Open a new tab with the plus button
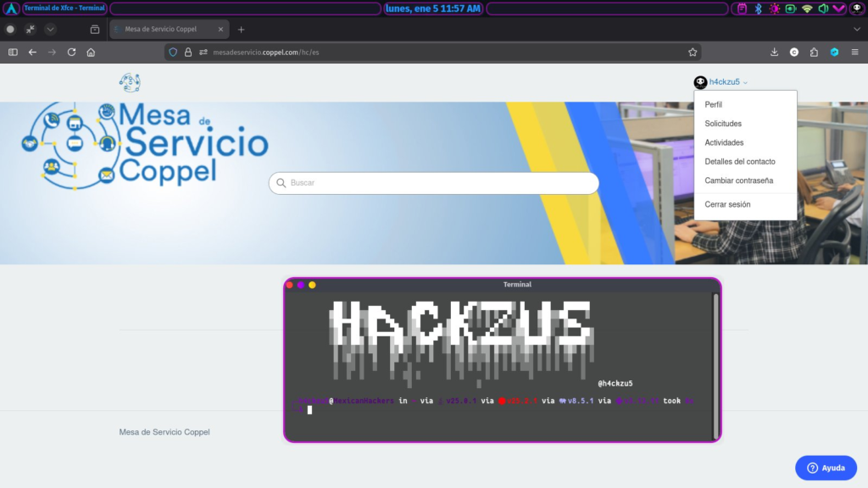868x488 pixels. (241, 28)
